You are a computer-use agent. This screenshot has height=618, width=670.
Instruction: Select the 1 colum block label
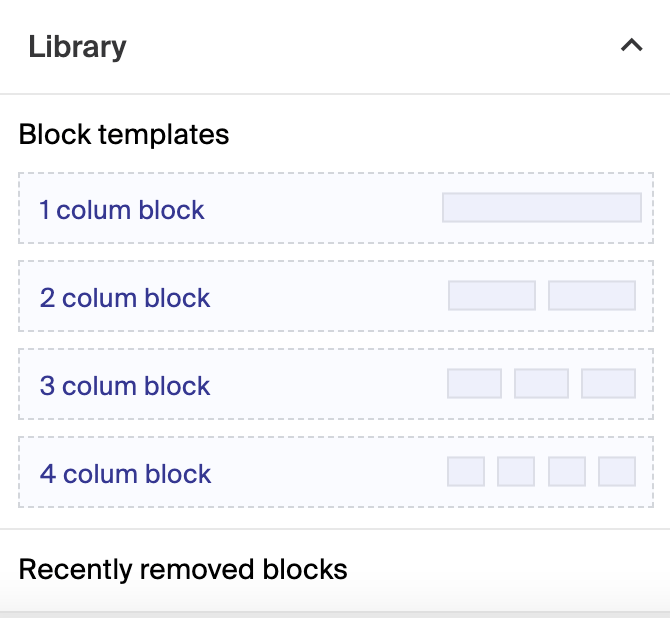point(122,210)
